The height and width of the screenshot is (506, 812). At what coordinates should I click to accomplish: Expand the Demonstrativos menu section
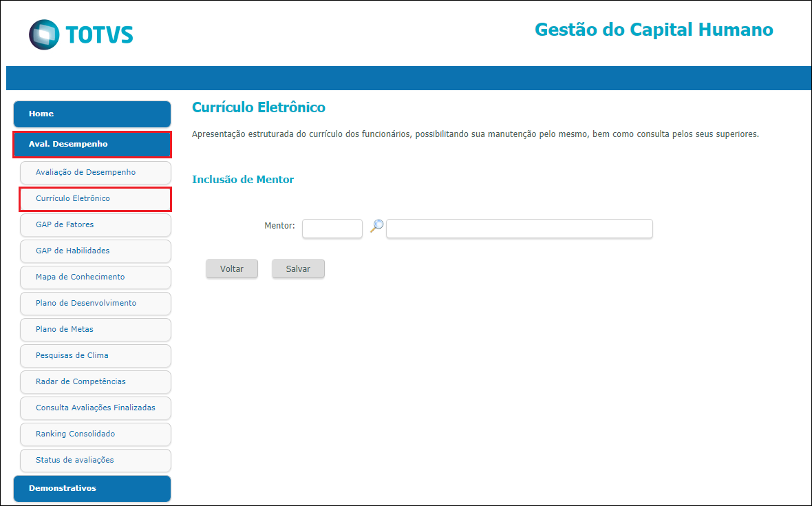(92, 488)
